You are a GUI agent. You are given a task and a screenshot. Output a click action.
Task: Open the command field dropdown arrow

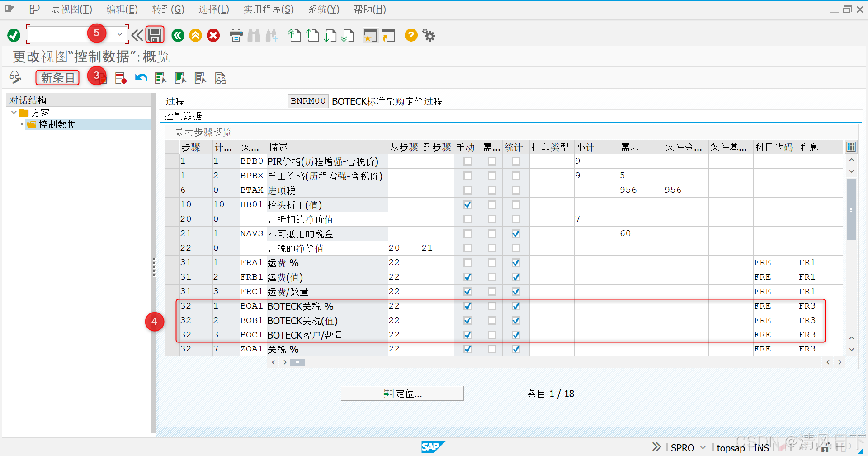[119, 34]
